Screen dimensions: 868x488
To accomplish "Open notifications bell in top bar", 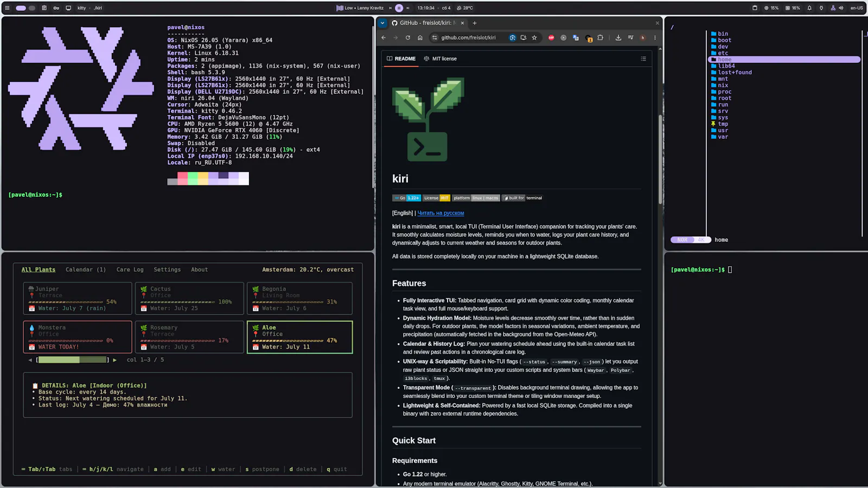I will point(809,8).
